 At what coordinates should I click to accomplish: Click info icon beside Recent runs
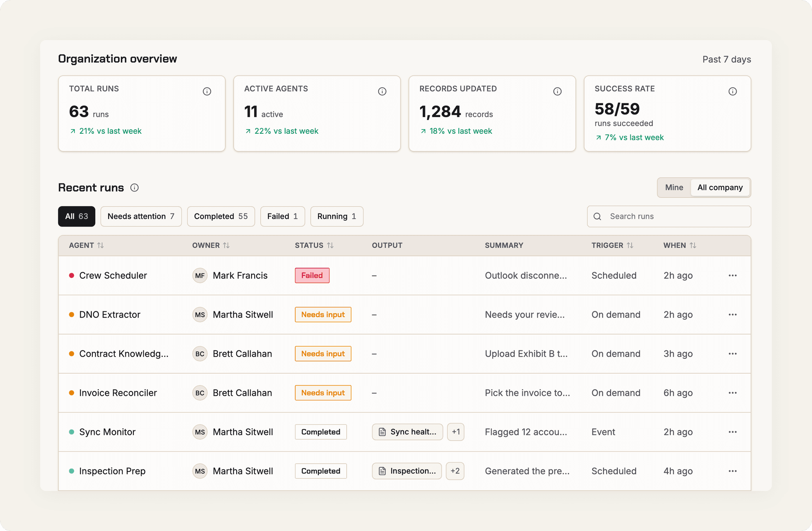(134, 188)
